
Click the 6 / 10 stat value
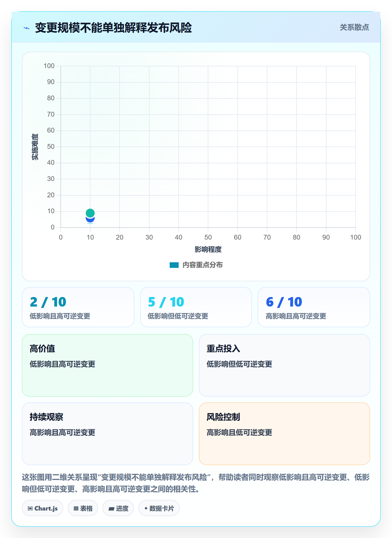point(284,302)
